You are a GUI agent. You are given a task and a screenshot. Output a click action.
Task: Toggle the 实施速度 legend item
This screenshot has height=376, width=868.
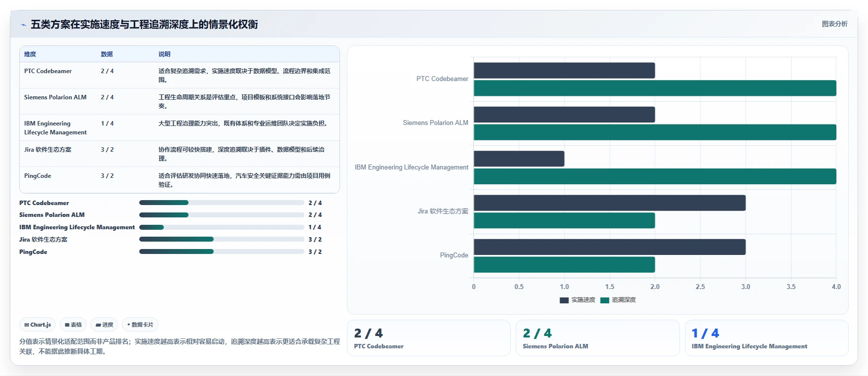577,300
